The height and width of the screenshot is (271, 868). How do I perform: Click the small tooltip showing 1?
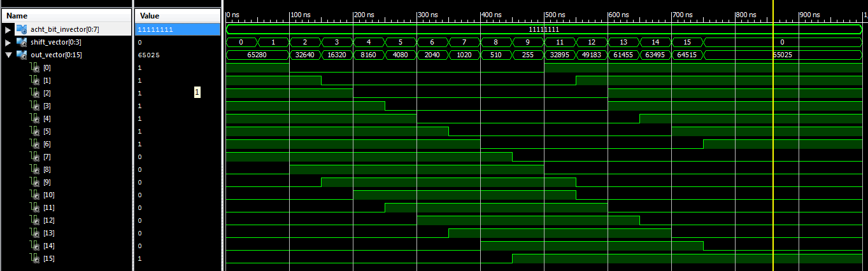pos(197,93)
